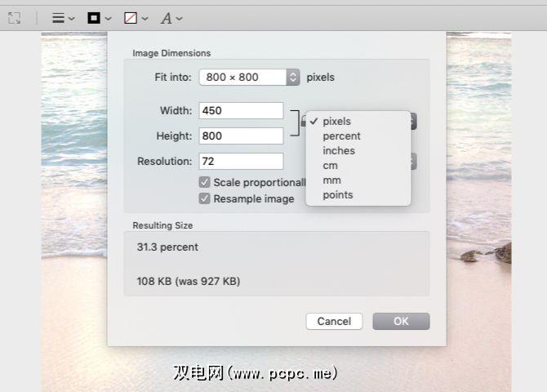
Task: Open the text style menu
Action: pyautogui.click(x=171, y=18)
